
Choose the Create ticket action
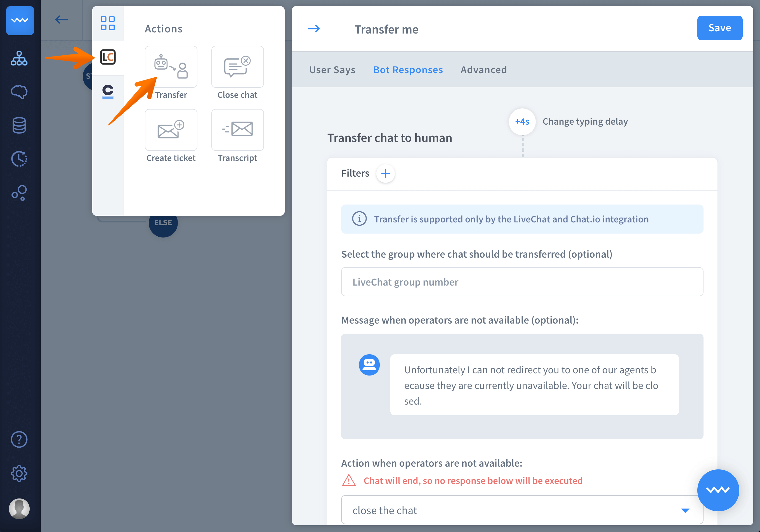pos(171,130)
